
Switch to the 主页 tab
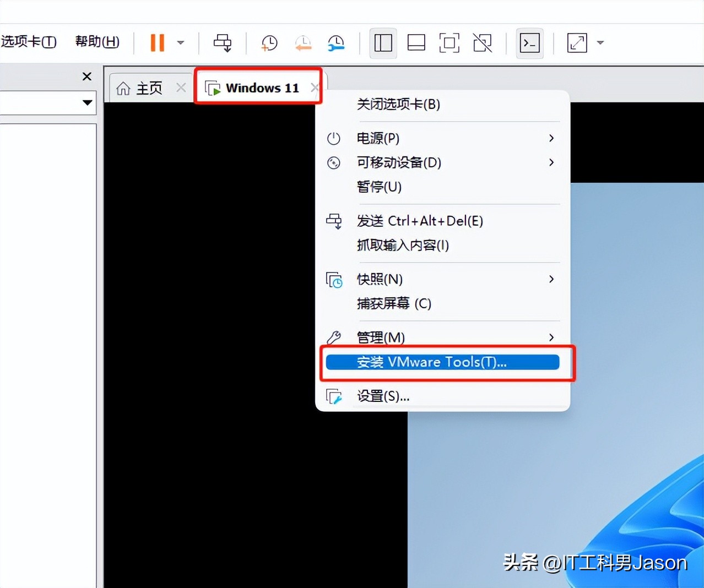pos(149,88)
